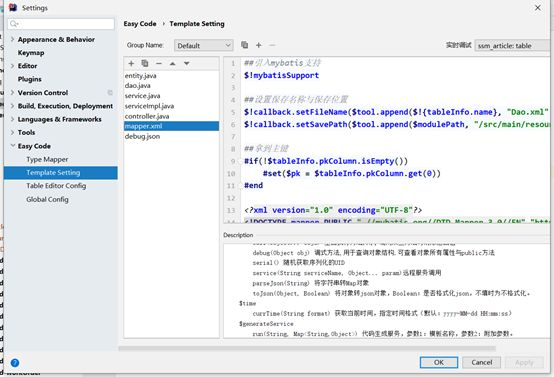Click $!mybatisSupport line in editor
Screen dimensions: 554x377
pyautogui.click(x=281, y=75)
